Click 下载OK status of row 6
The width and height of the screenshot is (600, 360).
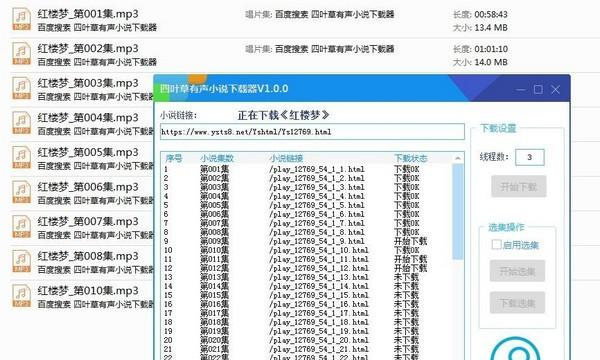click(x=407, y=214)
